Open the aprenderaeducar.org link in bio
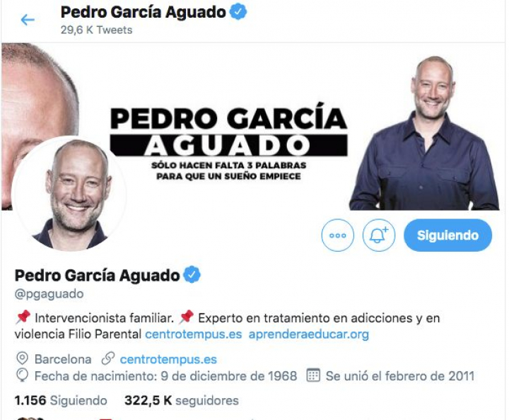This screenshot has height=420, width=509. click(x=309, y=334)
